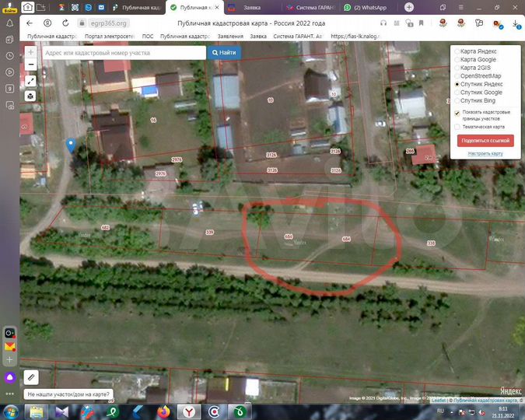Viewport: 525px width, 420px height.
Task: Click the blue location marker on map
Action: (71, 145)
